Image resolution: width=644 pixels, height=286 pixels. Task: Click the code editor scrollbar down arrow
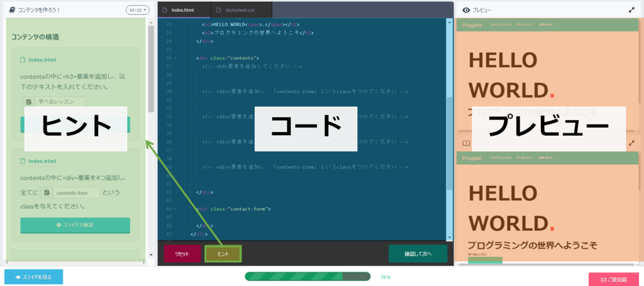pyautogui.click(x=449, y=237)
